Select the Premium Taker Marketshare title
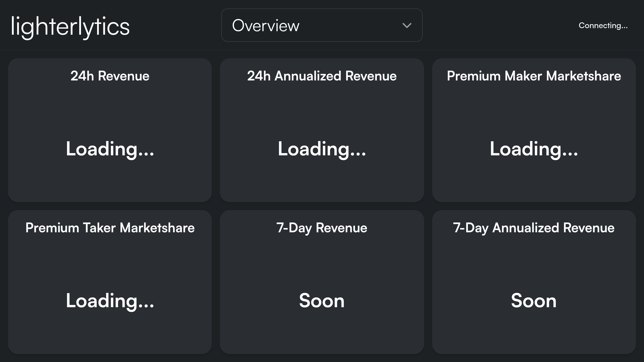Image resolution: width=644 pixels, height=362 pixels. tap(110, 228)
